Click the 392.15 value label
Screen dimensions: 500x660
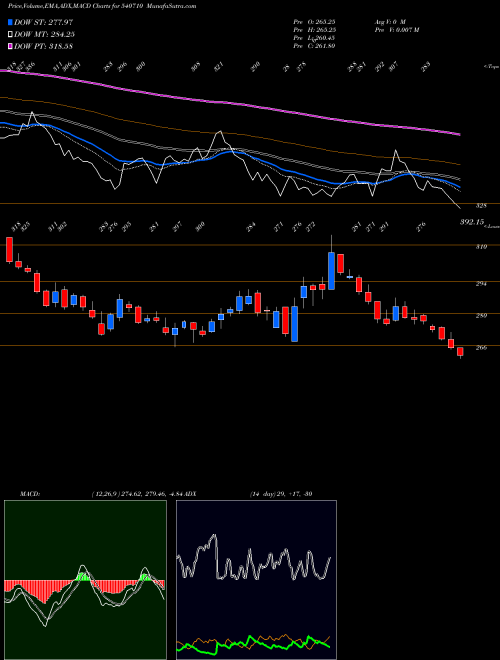pyautogui.click(x=472, y=222)
